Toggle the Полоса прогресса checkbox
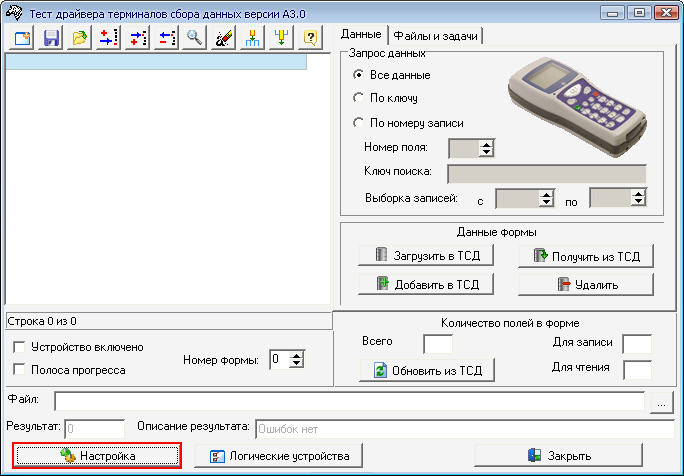Screen dimensions: 684x476 click(19, 370)
